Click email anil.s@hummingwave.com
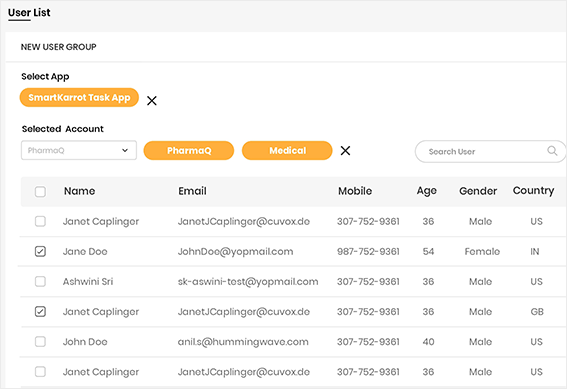This screenshot has width=567, height=389. tap(243, 342)
